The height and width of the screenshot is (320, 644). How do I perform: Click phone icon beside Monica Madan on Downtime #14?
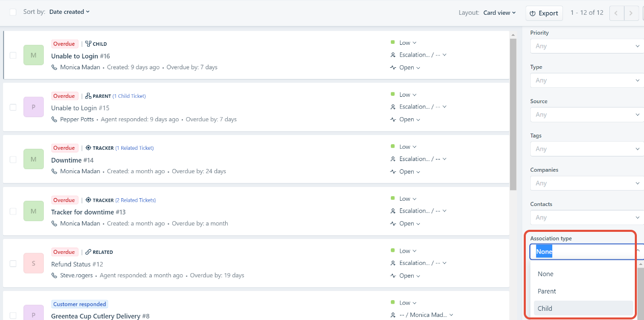(55, 171)
